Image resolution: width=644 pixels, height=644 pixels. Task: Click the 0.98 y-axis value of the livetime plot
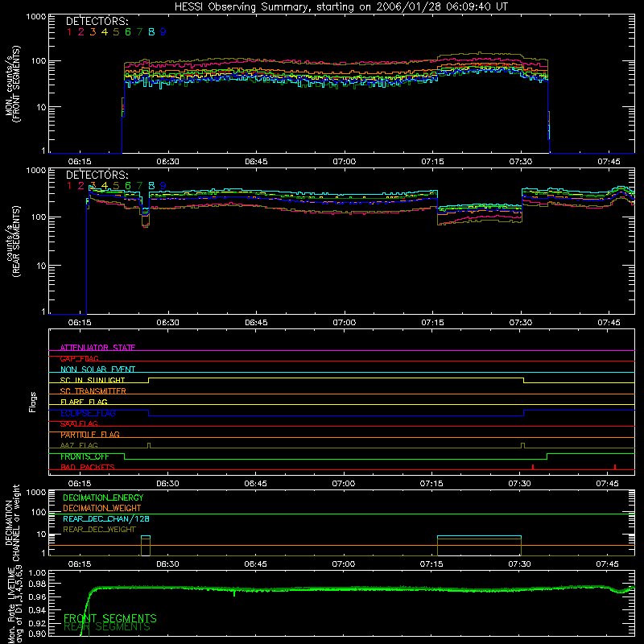[x=37, y=584]
